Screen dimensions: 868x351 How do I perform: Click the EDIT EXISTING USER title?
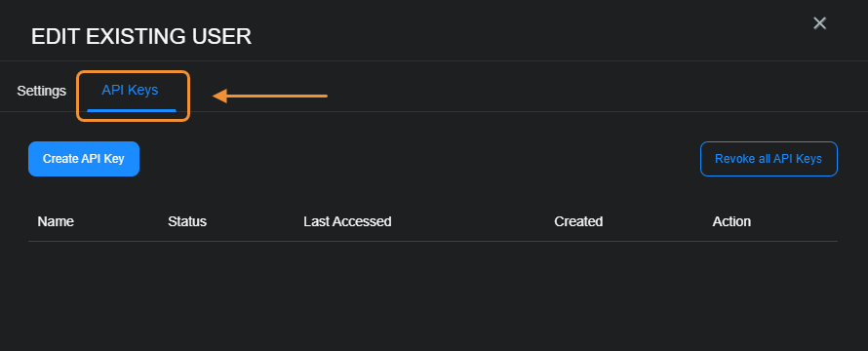pyautogui.click(x=141, y=36)
